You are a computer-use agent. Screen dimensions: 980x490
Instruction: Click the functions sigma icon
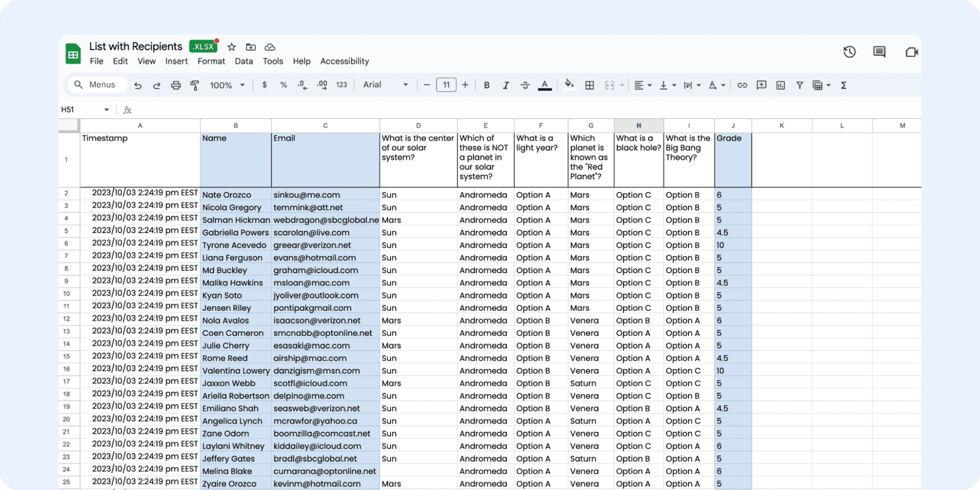tap(844, 85)
